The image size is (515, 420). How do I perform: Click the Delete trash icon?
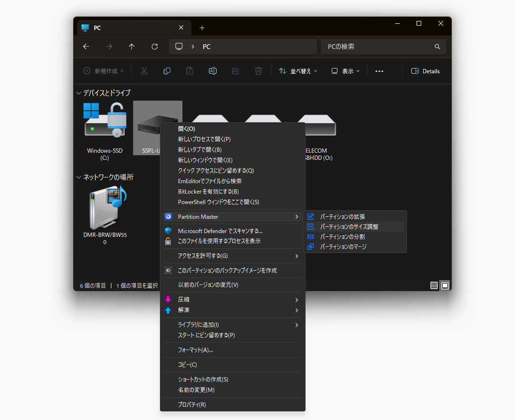click(x=258, y=71)
